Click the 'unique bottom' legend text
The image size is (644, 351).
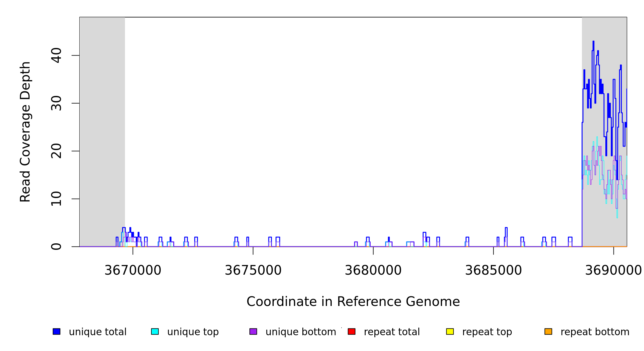(x=301, y=332)
